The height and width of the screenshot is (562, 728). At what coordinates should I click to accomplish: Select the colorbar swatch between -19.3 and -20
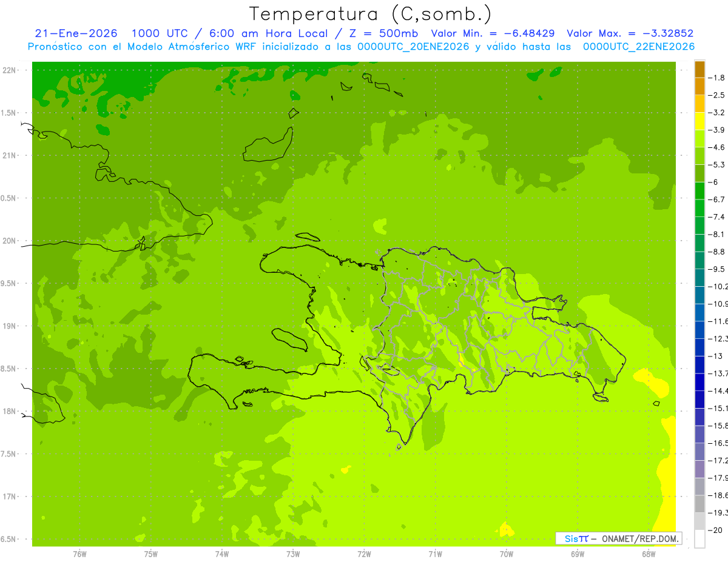tap(699, 521)
